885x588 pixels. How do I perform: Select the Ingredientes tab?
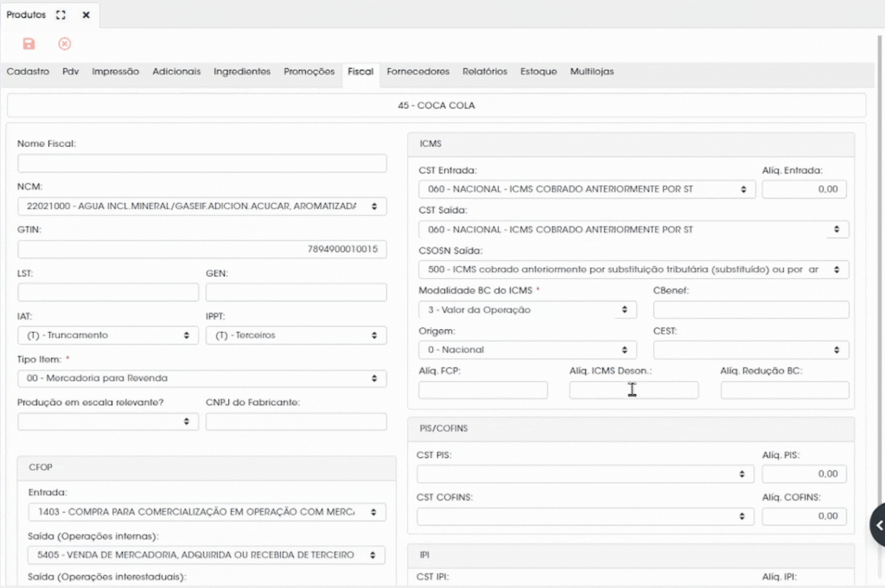tap(242, 72)
